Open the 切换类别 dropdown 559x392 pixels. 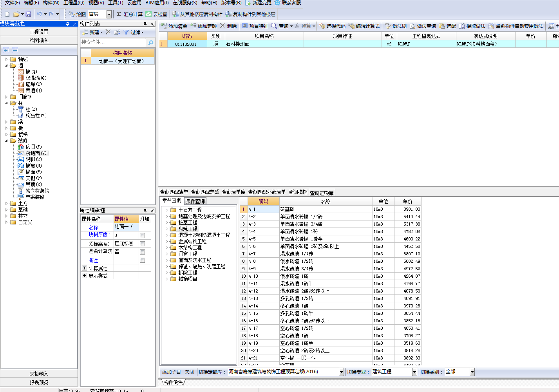pyautogui.click(x=472, y=372)
